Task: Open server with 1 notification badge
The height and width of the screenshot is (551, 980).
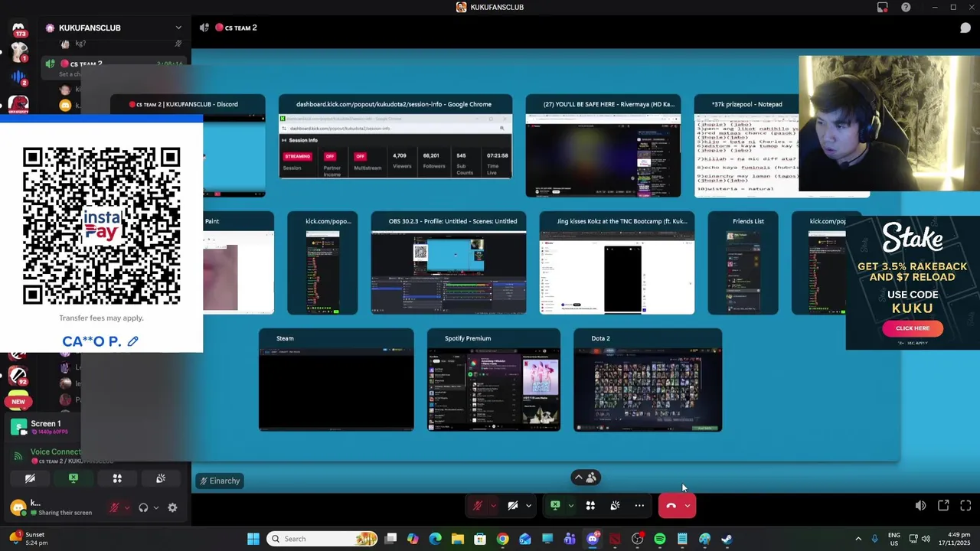Action: point(18,52)
